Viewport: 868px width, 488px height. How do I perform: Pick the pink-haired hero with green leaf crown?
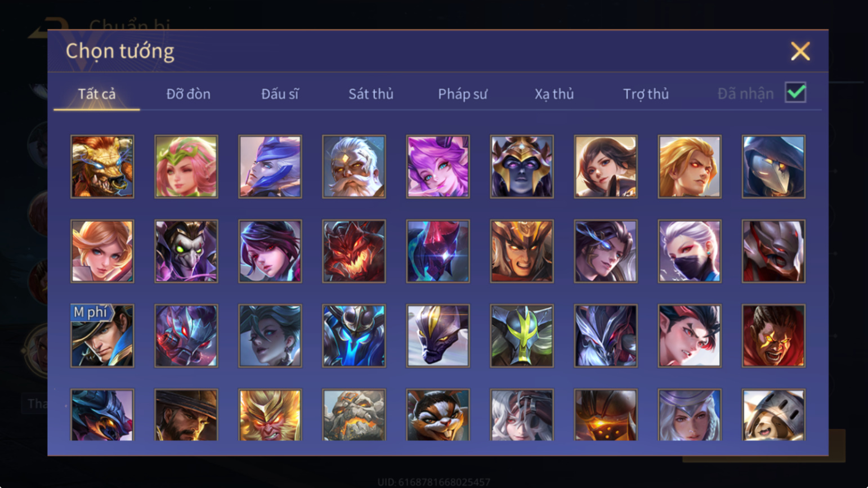pos(186,167)
